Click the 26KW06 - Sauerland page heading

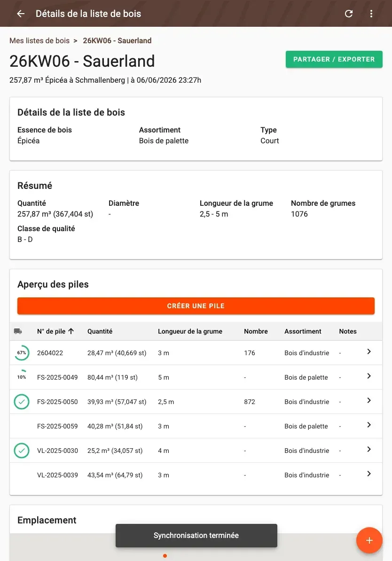coord(82,61)
